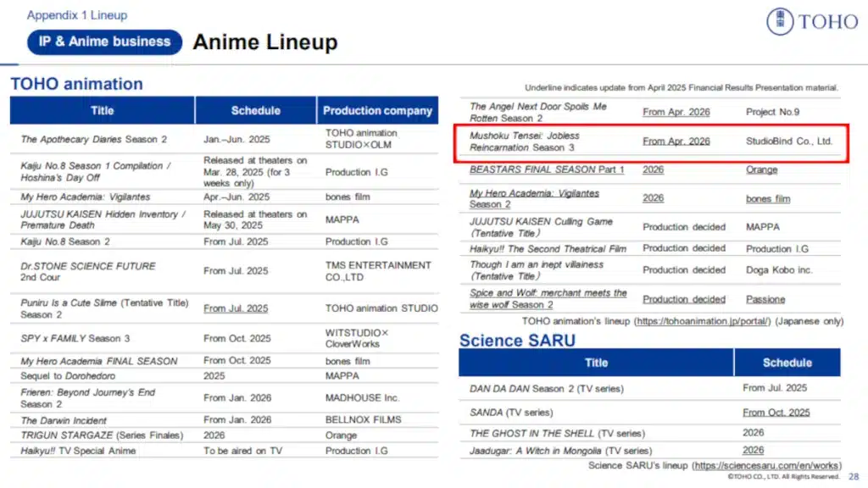Click the TOHO animation Schedule column header

256,111
